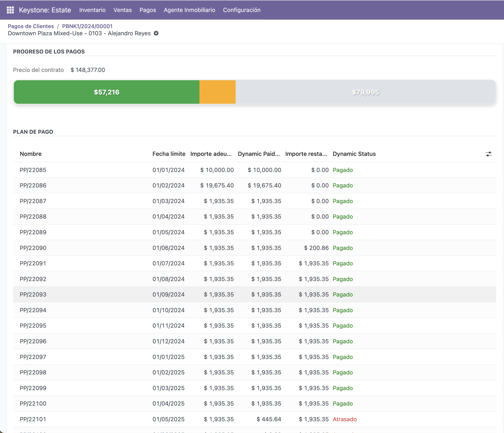Open the apps grid menu icon
This screenshot has width=504, height=433.
(10, 10)
